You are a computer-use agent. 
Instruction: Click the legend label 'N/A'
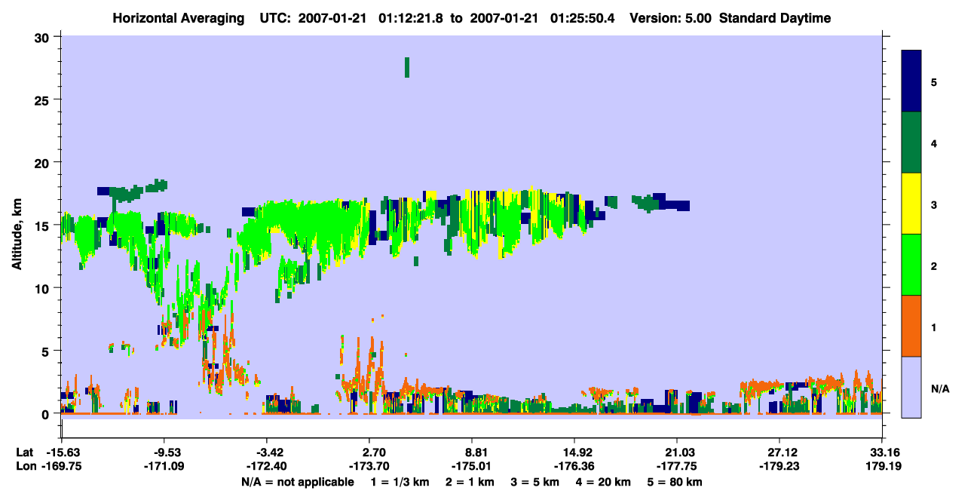(x=940, y=388)
